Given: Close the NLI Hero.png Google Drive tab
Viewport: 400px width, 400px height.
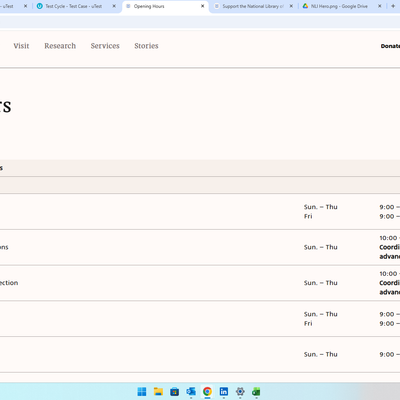Looking at the screenshot, I should click(x=380, y=6).
